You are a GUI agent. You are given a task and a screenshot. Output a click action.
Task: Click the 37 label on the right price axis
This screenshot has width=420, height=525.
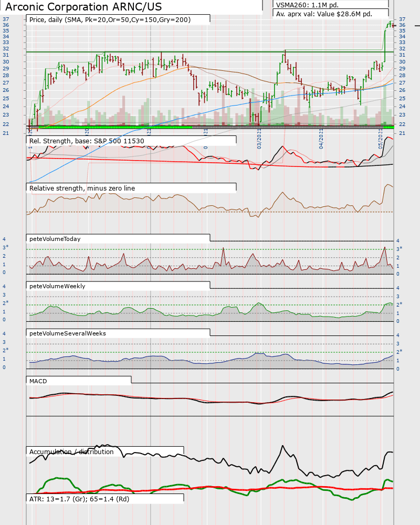coord(402,19)
